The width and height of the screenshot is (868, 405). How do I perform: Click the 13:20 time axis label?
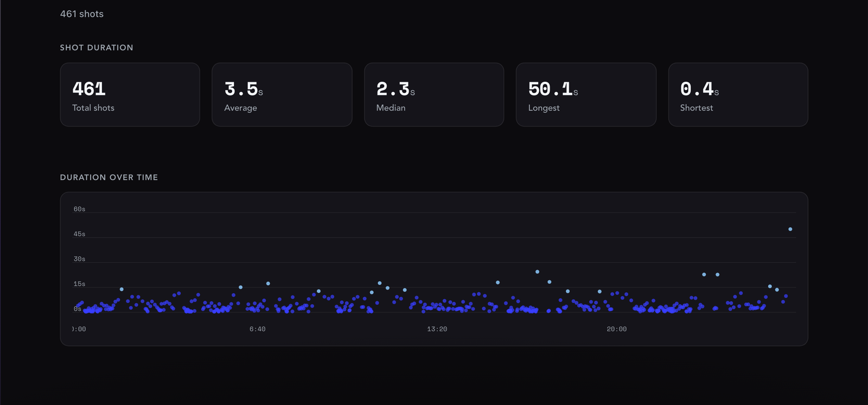[437, 329]
